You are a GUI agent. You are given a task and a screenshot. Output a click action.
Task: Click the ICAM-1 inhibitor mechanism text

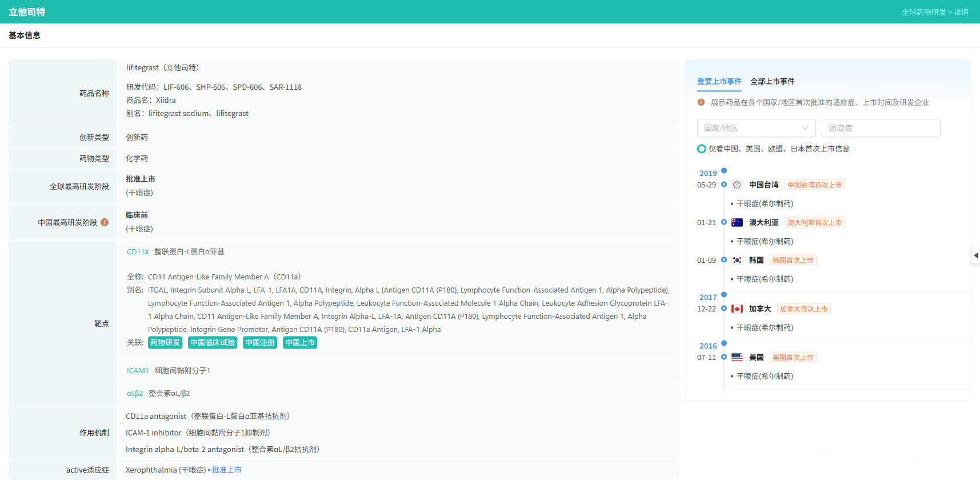tap(198, 433)
